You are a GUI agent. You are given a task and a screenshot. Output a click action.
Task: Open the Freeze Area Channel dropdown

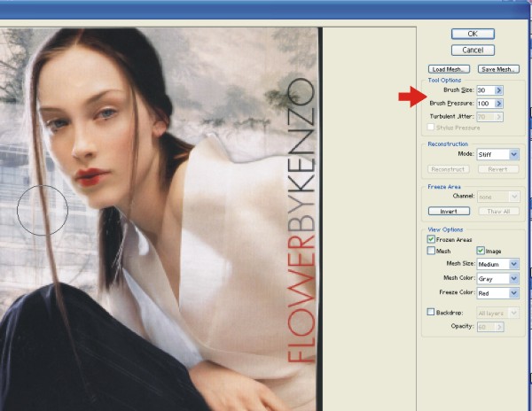(497, 197)
